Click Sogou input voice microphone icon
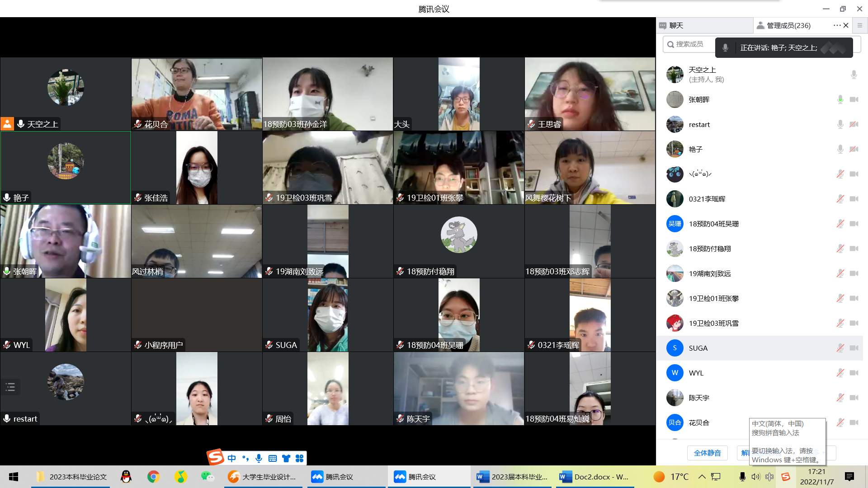 tap(259, 458)
